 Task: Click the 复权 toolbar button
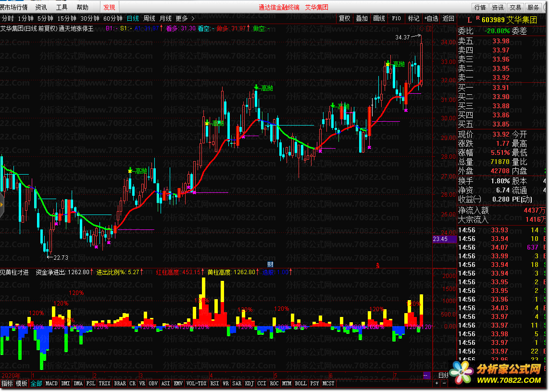[344, 18]
